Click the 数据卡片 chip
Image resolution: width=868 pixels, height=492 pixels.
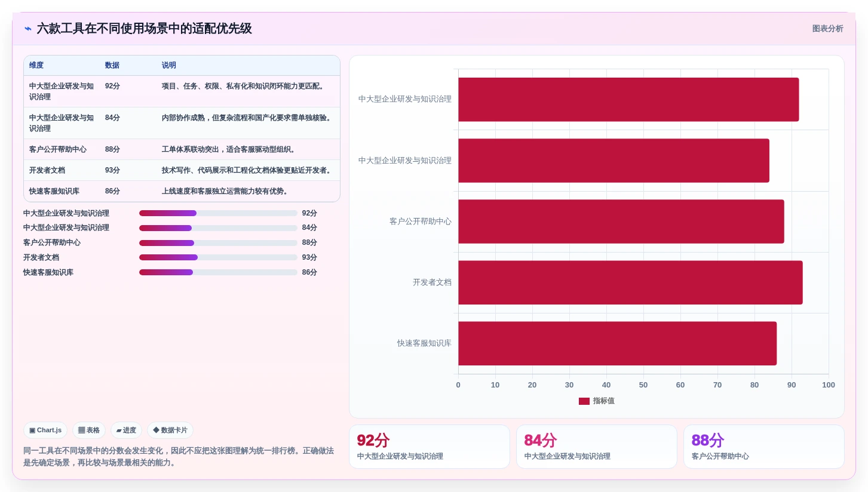[x=170, y=430]
